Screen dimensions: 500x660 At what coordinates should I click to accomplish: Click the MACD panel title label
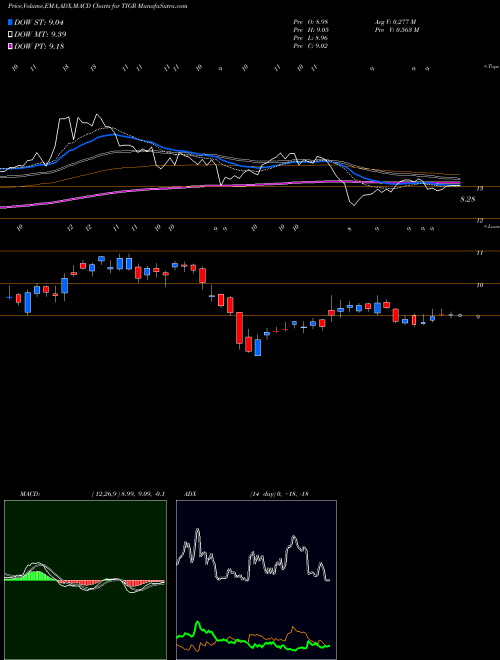tap(29, 494)
